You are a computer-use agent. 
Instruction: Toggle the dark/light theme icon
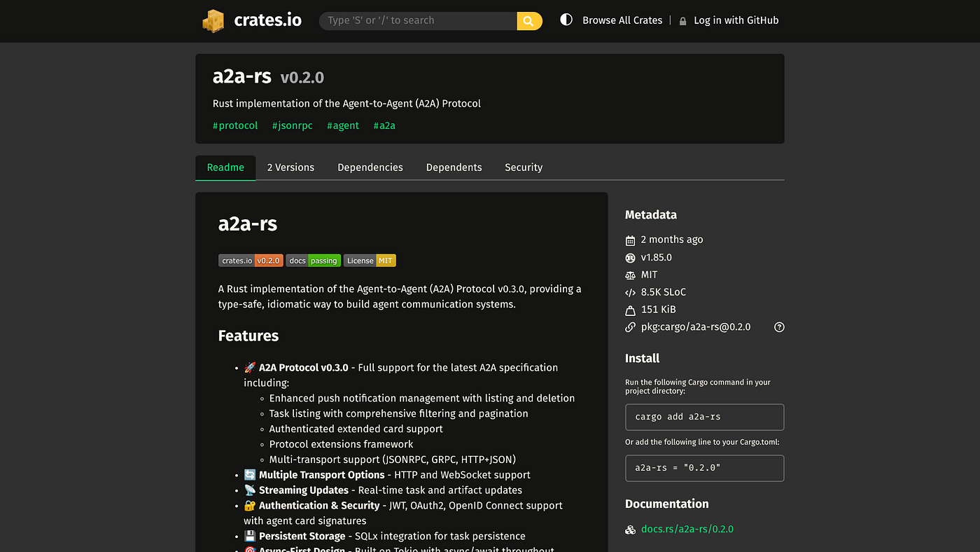tap(566, 20)
